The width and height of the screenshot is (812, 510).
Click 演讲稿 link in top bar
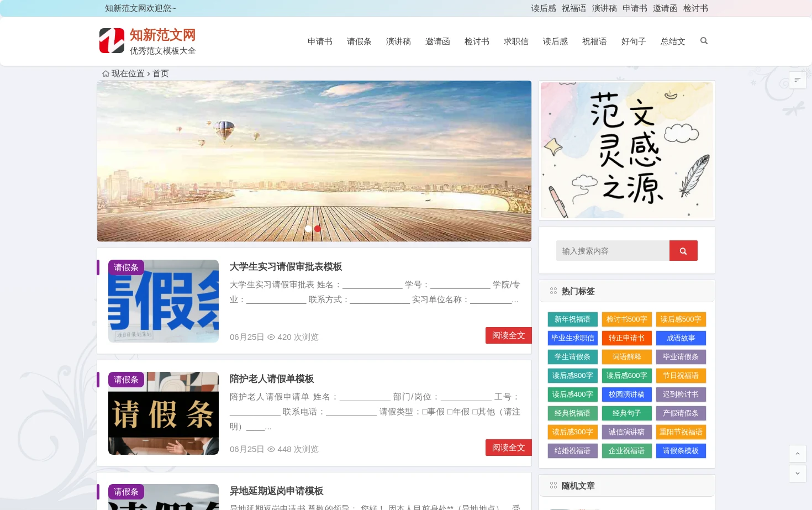point(604,8)
